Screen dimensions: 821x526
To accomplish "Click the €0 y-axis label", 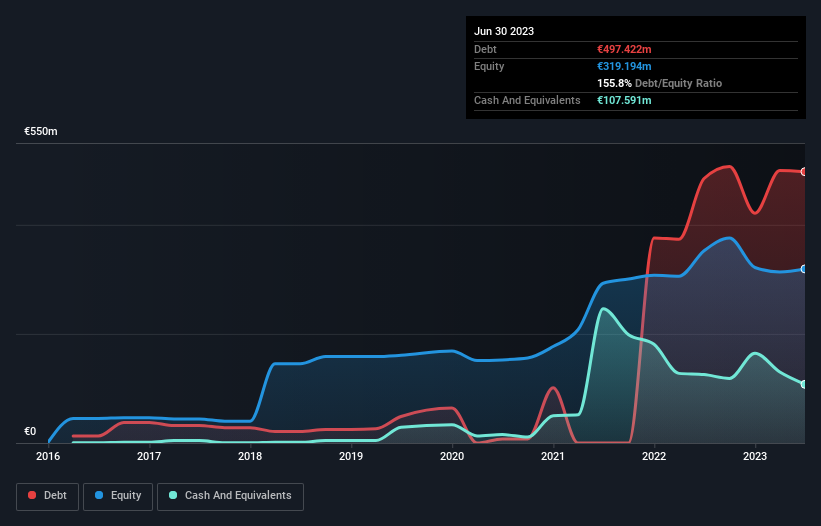I will click(30, 431).
